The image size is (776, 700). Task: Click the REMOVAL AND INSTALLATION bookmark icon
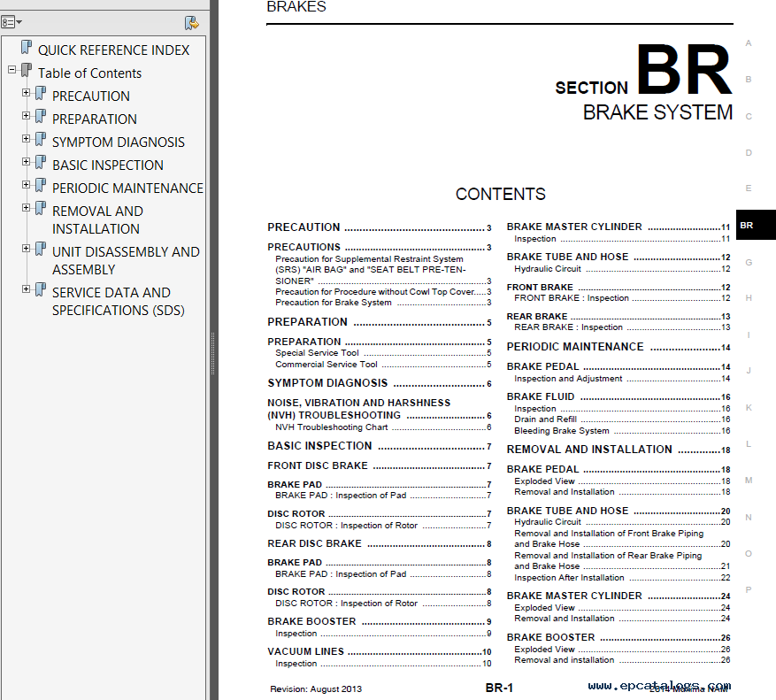pos(41,209)
